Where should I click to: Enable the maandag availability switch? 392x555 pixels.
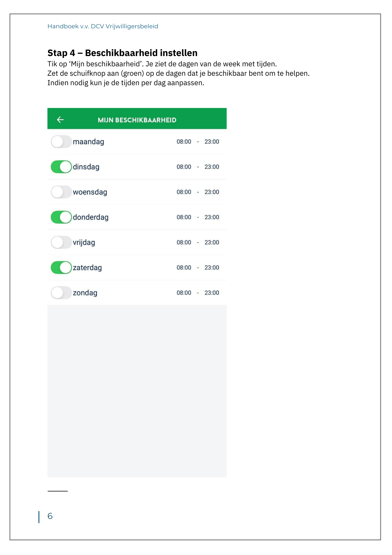coord(61,142)
